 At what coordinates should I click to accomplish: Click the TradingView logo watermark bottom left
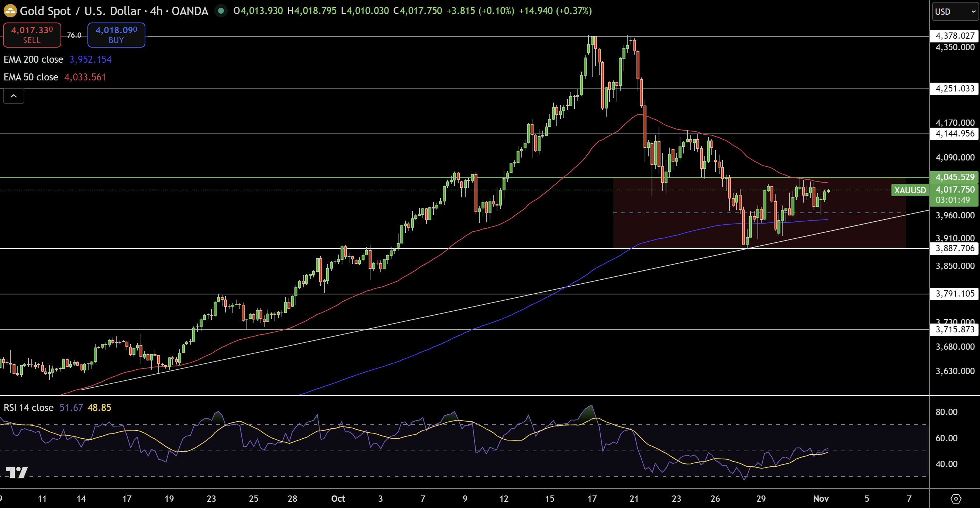click(17, 473)
